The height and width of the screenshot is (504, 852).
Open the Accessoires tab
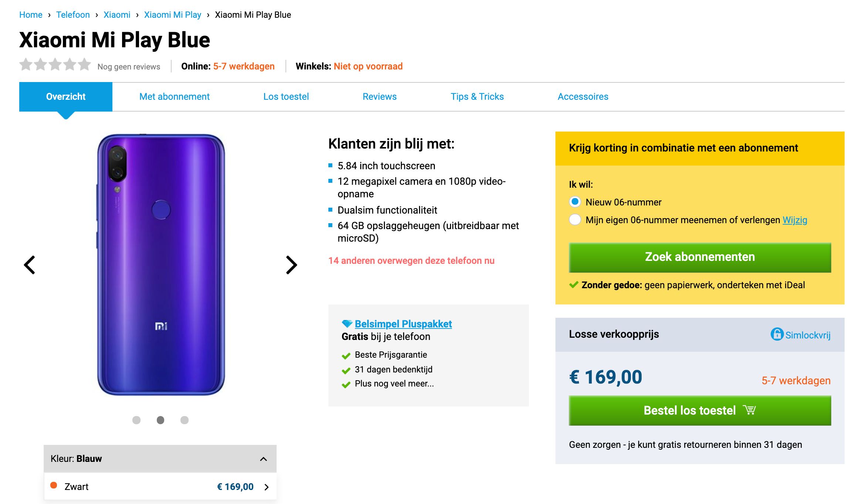[583, 96]
